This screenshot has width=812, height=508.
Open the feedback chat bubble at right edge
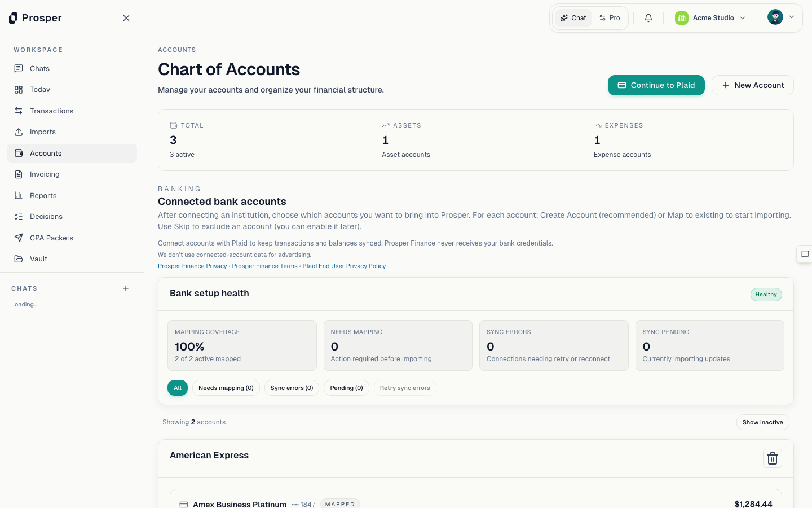pos(805,254)
